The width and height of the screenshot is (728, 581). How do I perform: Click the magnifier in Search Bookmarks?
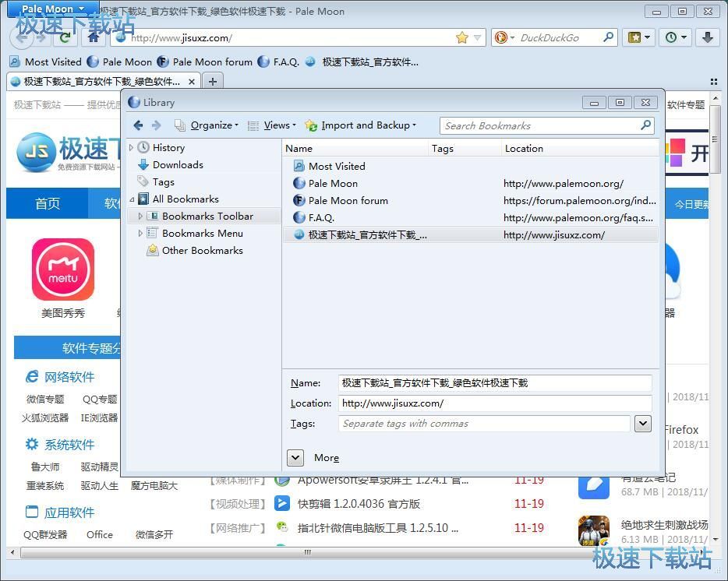tap(645, 125)
